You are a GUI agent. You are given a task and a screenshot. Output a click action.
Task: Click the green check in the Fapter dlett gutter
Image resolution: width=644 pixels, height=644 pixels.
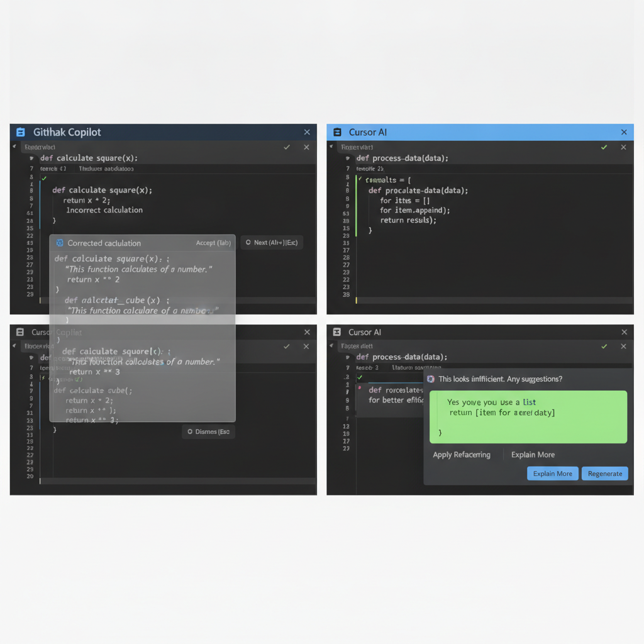point(360,377)
